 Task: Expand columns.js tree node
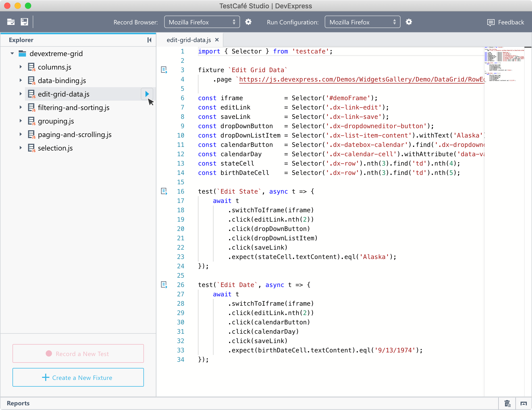point(21,67)
